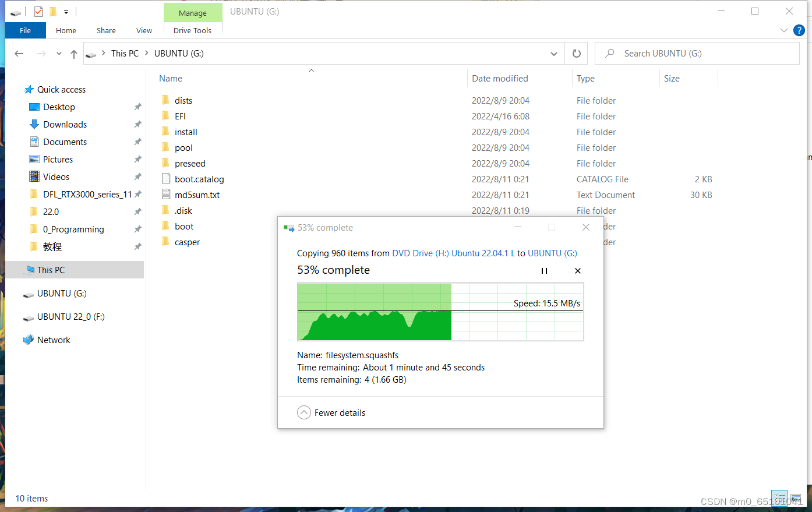Open Downloads in the navigation pane
Image resolution: width=812 pixels, height=512 pixels.
point(65,125)
